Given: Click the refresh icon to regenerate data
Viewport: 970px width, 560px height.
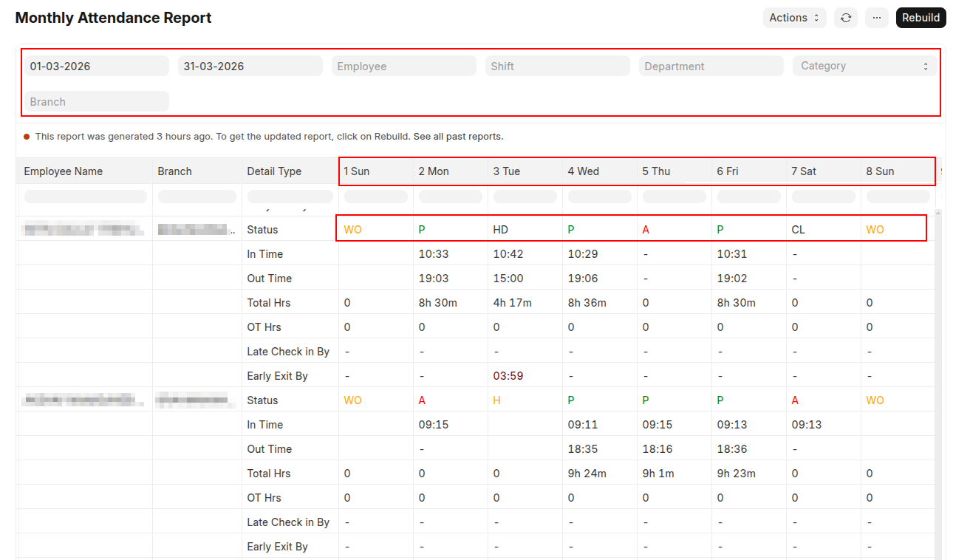Looking at the screenshot, I should (846, 17).
